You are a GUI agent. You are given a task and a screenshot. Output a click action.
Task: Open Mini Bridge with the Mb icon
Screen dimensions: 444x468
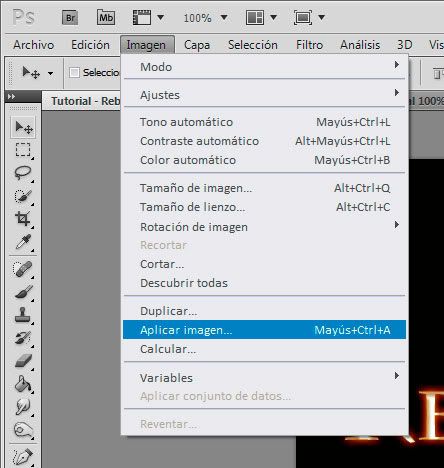(x=106, y=17)
